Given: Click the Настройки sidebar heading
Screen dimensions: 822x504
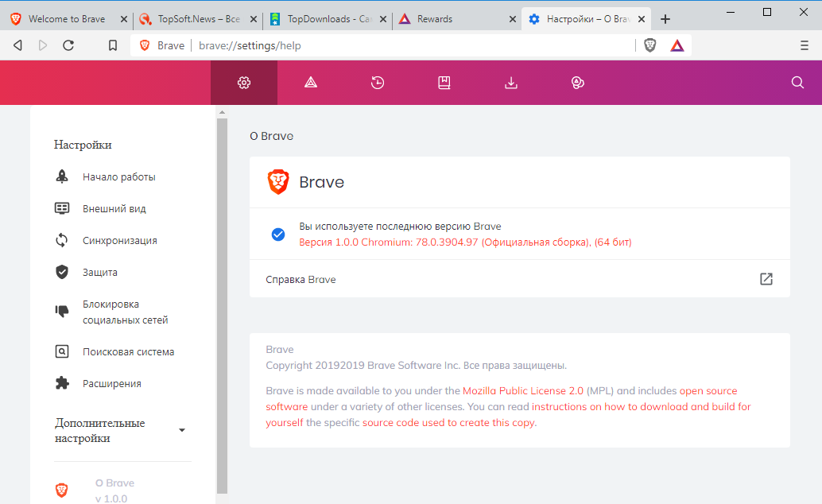Looking at the screenshot, I should [x=83, y=145].
